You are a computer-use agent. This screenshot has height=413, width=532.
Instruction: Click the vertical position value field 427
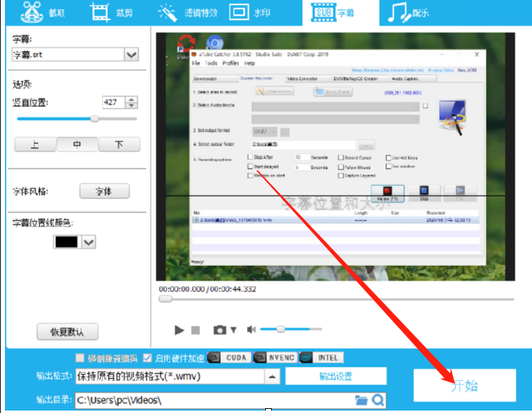(114, 102)
